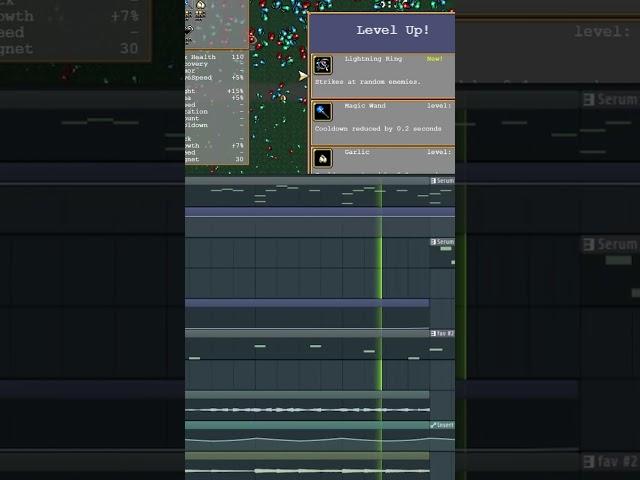640x480 pixels.
Task: Click the 'Level Up!' header text
Action: coord(393,30)
